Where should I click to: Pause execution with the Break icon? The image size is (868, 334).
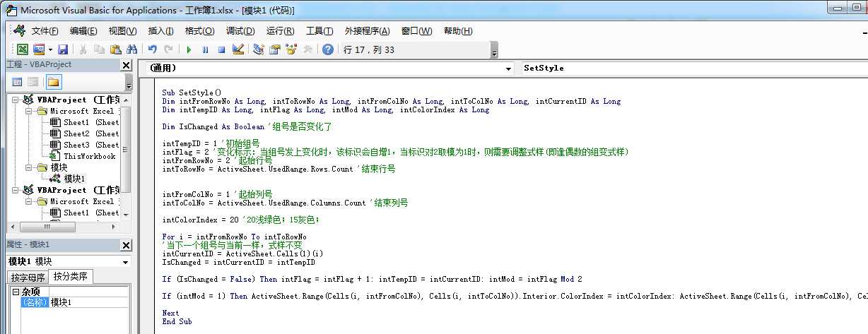pyautogui.click(x=205, y=49)
